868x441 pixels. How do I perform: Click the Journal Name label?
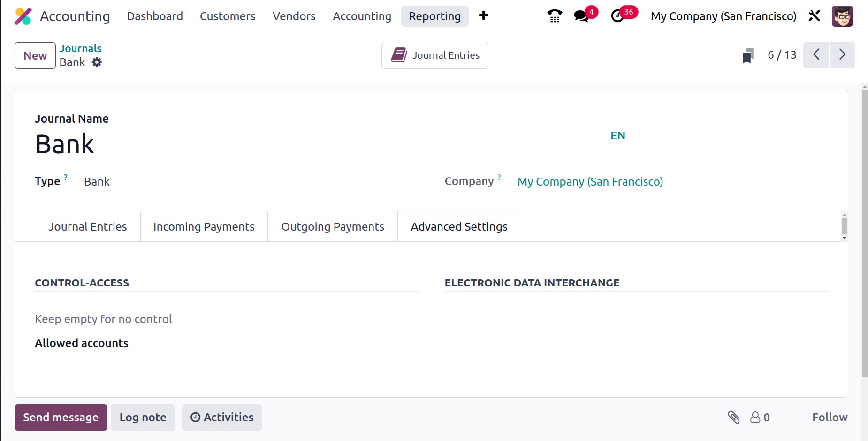[x=72, y=118]
